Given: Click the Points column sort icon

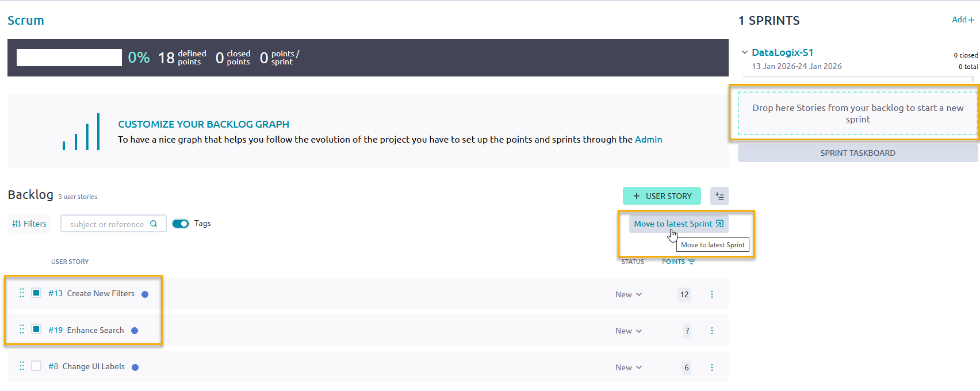Looking at the screenshot, I should (x=691, y=262).
